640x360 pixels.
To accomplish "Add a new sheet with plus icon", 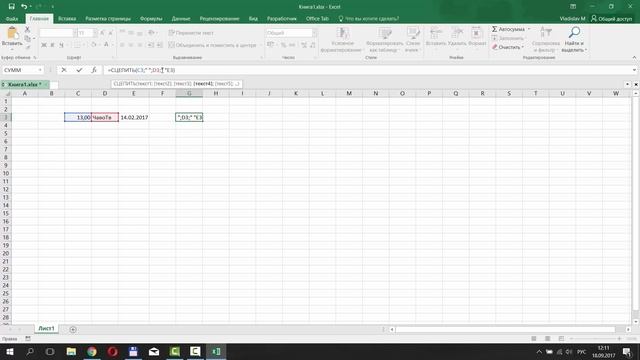I will pyautogui.click(x=73, y=329).
